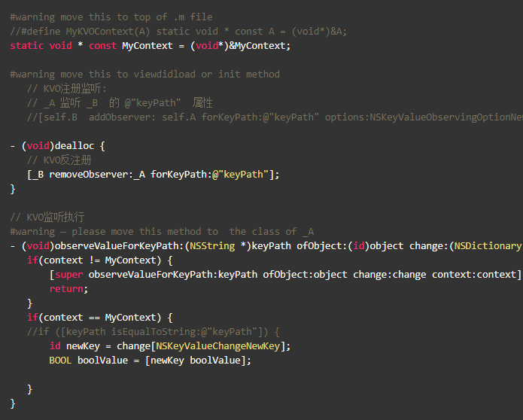
Task: Click the "context == MyContext" condition
Action: pos(102,317)
